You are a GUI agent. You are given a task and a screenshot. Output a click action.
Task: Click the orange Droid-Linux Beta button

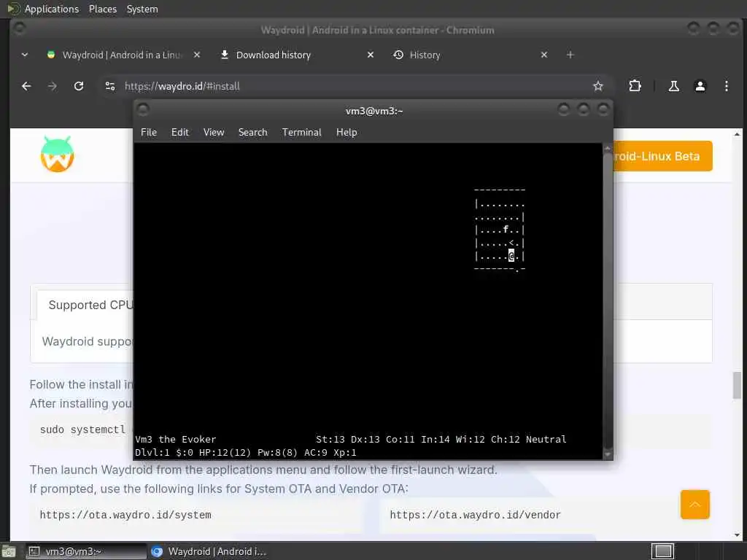[662, 156]
